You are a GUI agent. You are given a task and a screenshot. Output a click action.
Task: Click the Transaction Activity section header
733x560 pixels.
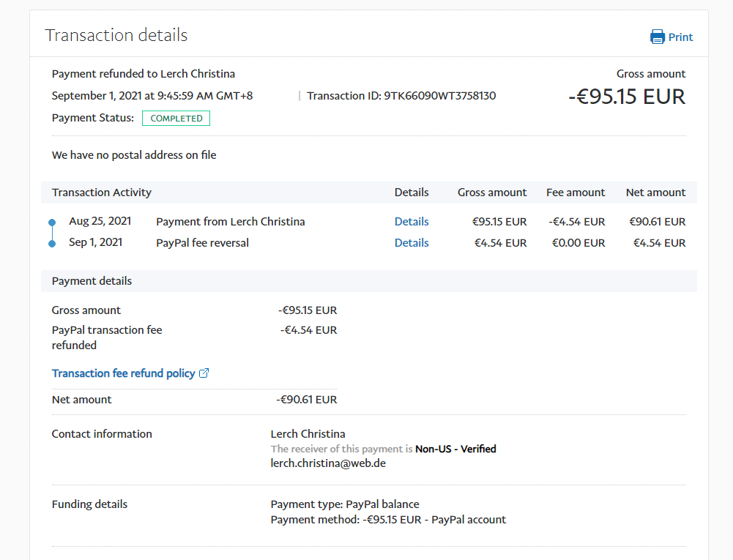[x=102, y=193]
